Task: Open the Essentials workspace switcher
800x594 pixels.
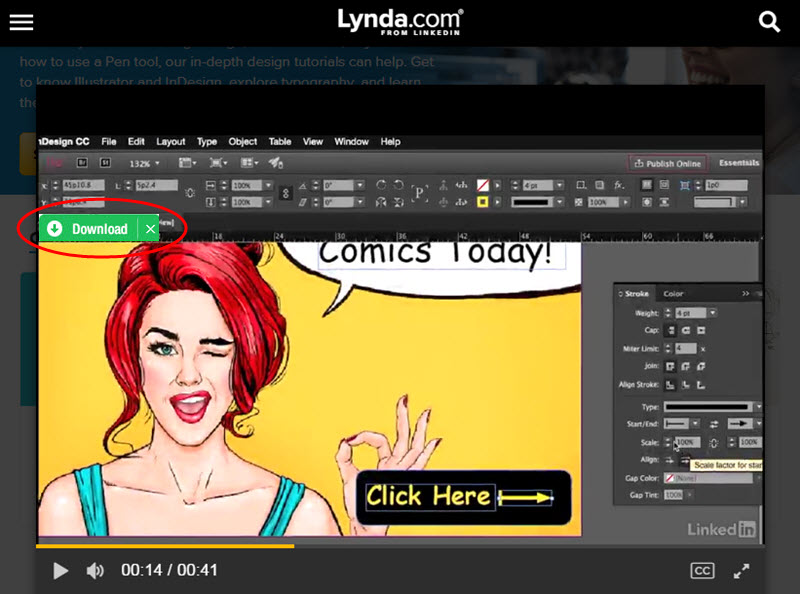Action: [739, 163]
